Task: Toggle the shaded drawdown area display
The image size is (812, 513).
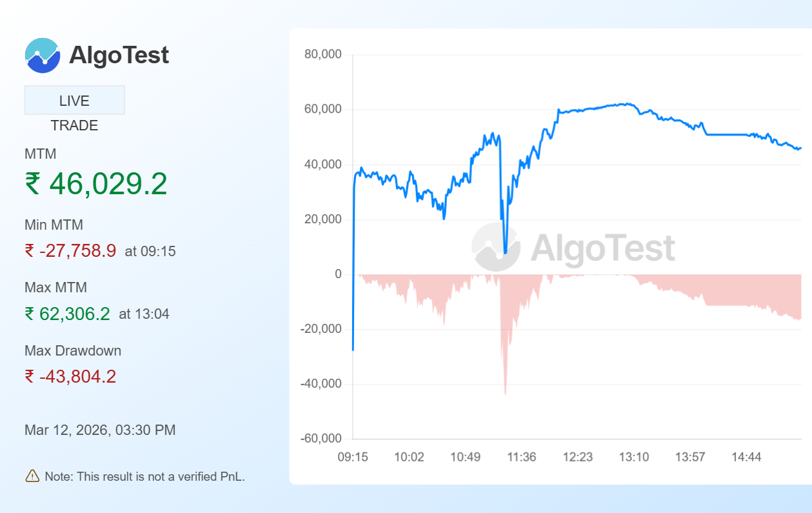Action: tap(419, 290)
